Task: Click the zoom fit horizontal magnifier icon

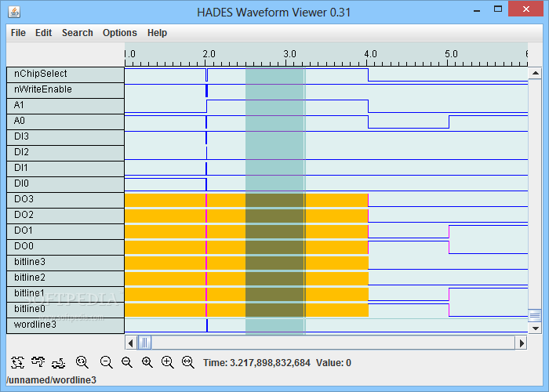Action: pos(188,362)
